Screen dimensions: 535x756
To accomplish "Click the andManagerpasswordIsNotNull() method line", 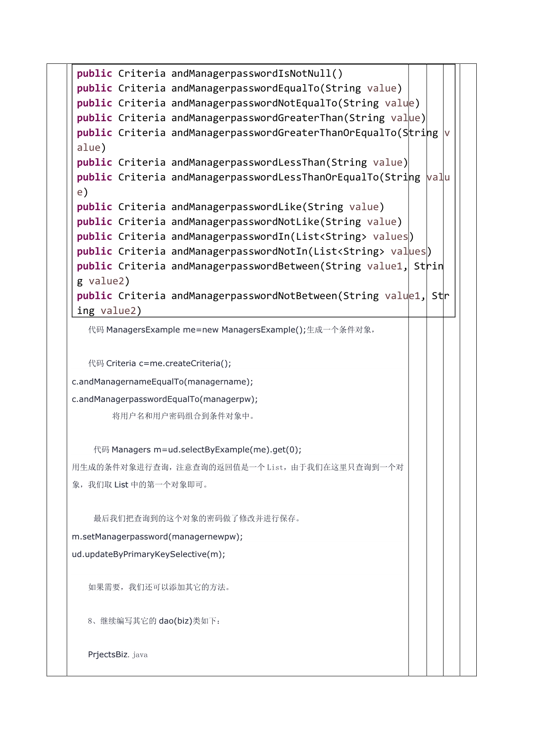I will click(210, 74).
